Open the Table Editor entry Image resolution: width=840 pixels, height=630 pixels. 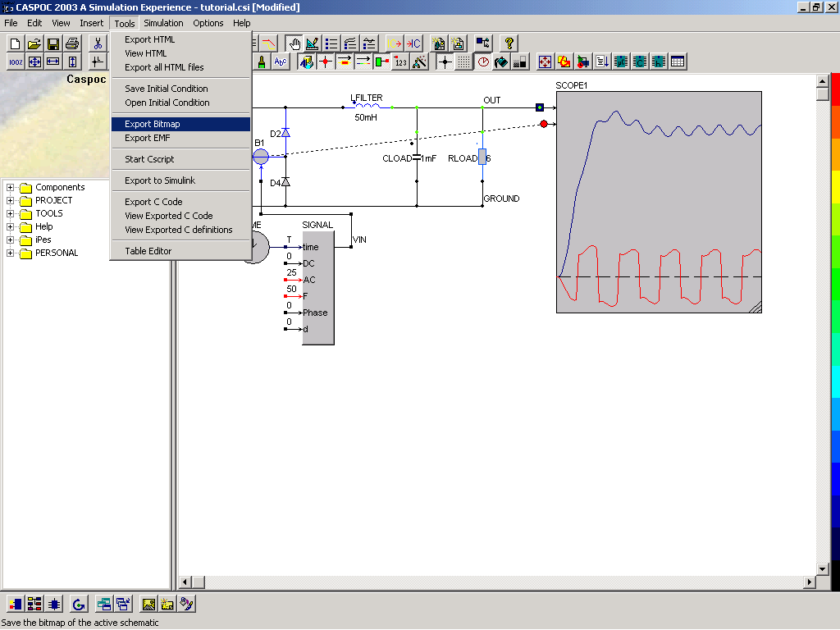point(181,251)
